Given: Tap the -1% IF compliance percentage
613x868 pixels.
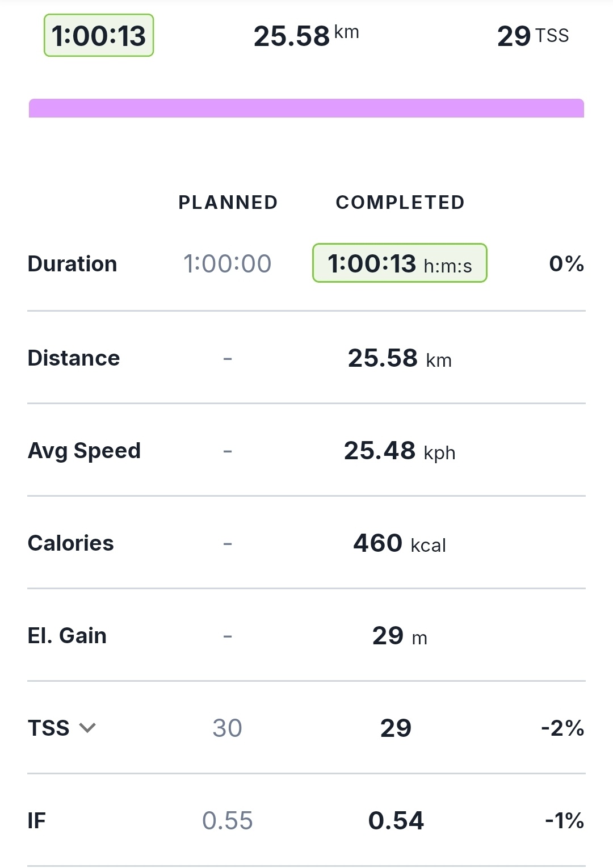Looking at the screenshot, I should click(x=564, y=821).
